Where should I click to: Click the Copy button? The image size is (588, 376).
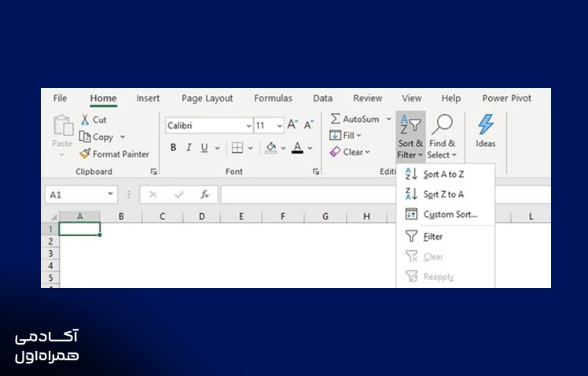pos(97,137)
